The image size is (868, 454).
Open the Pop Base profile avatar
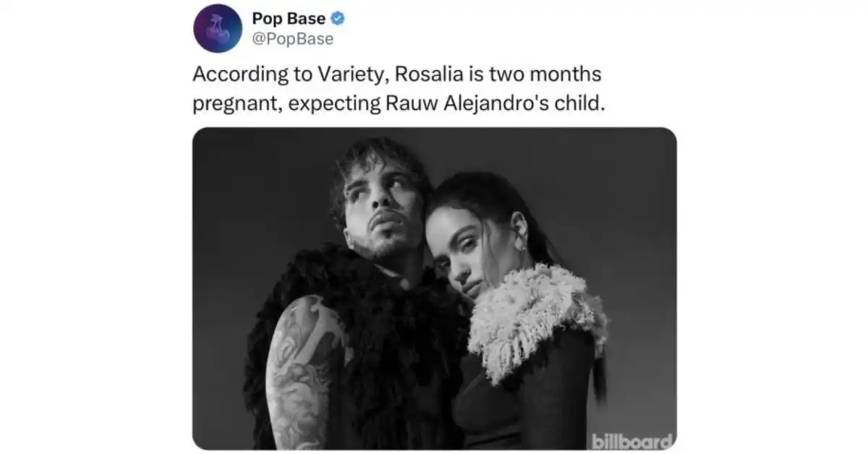click(217, 28)
